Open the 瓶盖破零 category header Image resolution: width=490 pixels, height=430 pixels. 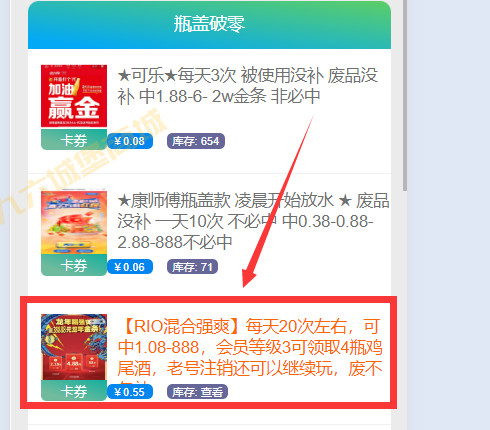coord(209,25)
